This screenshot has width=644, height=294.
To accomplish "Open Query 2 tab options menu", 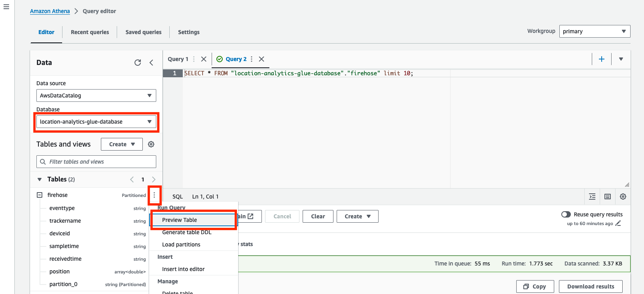I will [x=252, y=59].
